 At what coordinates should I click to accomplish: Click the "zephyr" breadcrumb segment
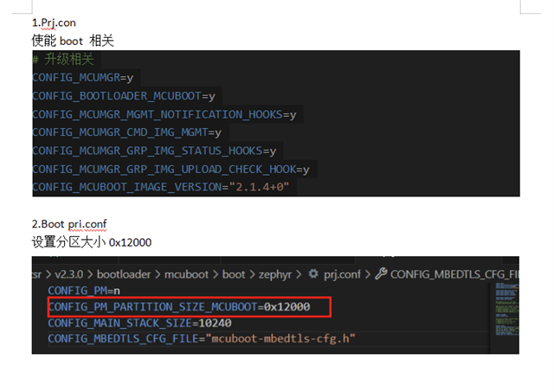275,274
